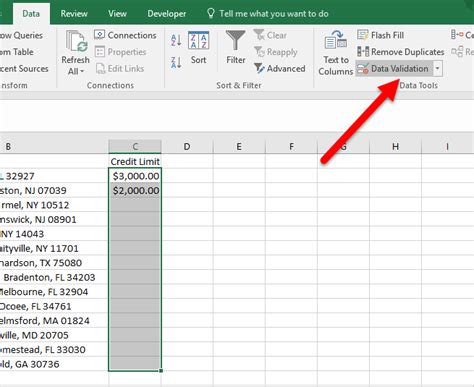Open the Advanced filter option
474x387 pixels.
[x=279, y=68]
